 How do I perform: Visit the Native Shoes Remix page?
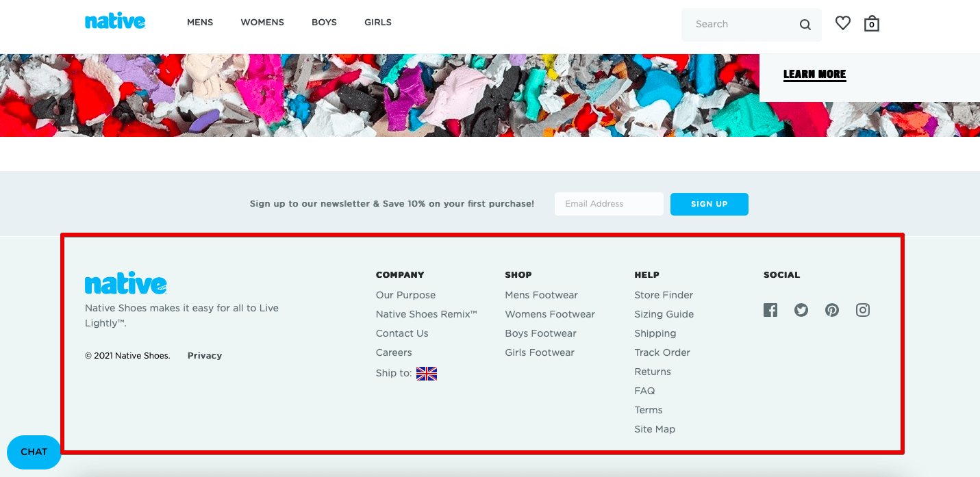coord(427,314)
